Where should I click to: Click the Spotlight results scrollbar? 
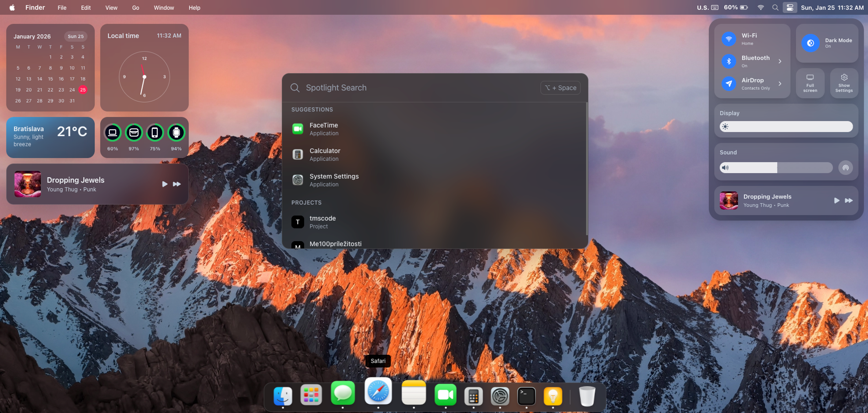point(587,168)
